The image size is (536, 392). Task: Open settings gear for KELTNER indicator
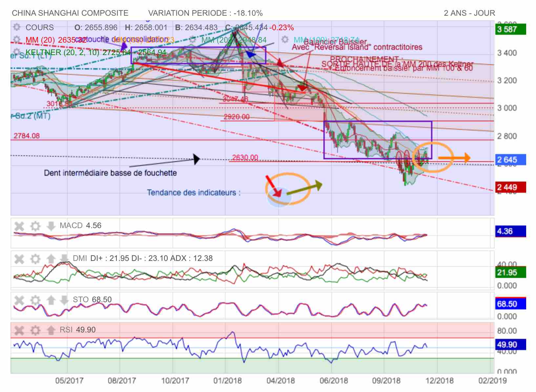coord(17,52)
